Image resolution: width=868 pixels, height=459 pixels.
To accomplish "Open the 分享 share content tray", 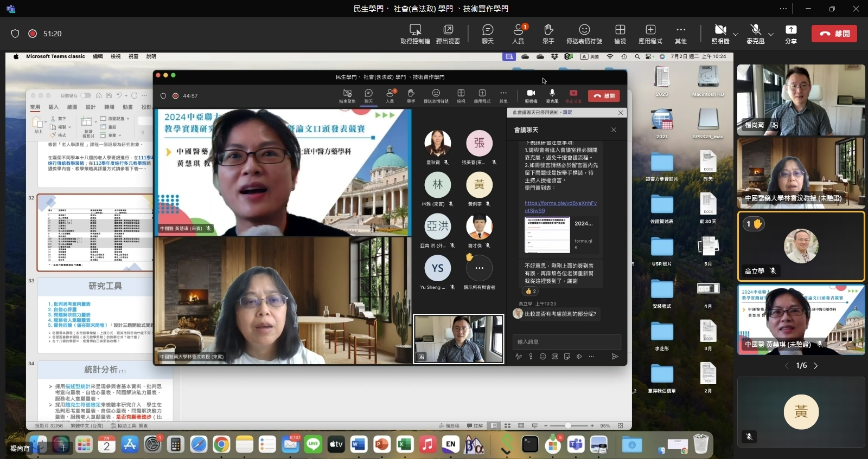I will tap(791, 34).
